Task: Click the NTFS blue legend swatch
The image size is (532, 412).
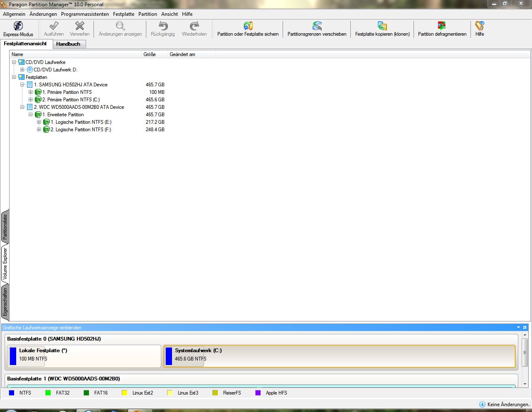Action: [x=12, y=393]
